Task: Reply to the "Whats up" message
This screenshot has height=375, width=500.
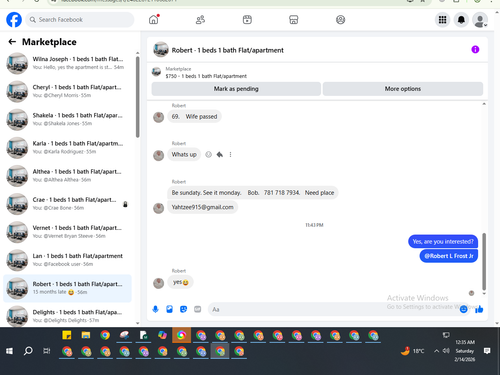Action: [219, 154]
